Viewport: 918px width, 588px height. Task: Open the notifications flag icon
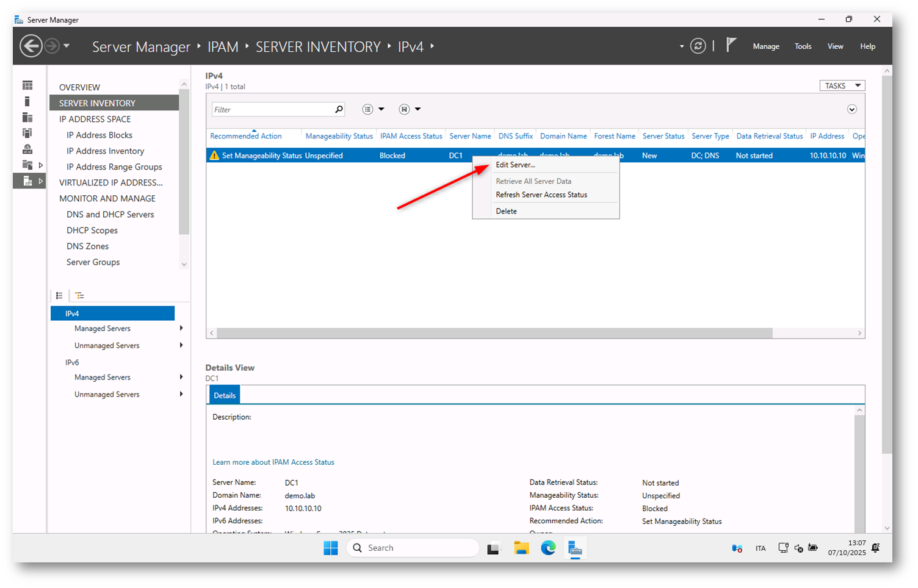point(731,45)
